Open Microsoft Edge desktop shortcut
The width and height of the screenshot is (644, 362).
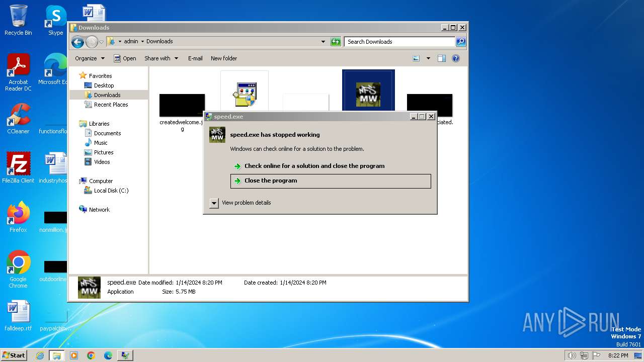(53, 69)
